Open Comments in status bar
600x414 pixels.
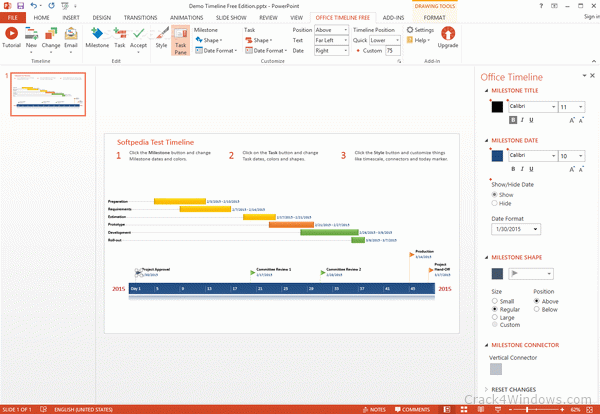[412, 409]
